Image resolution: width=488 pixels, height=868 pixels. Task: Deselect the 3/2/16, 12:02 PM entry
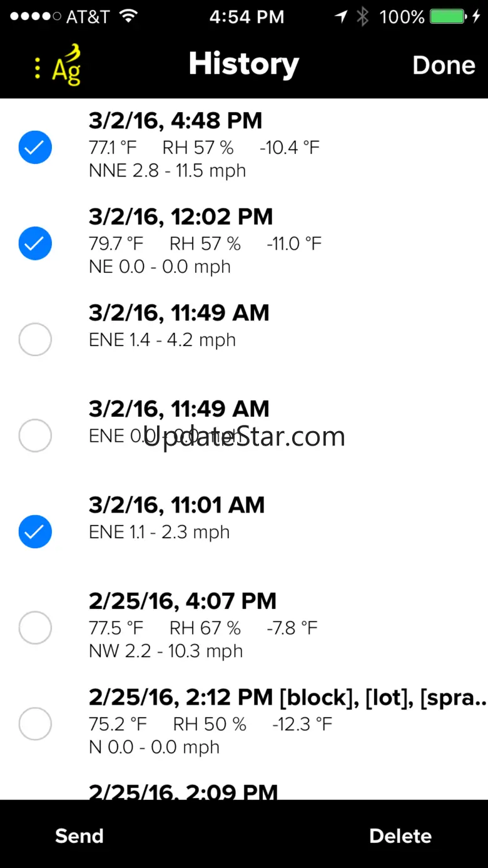35,243
